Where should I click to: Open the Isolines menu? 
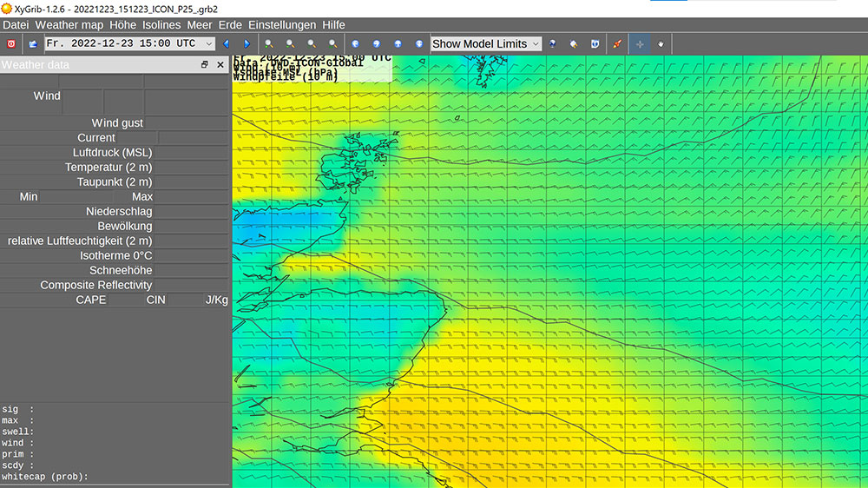pos(162,25)
